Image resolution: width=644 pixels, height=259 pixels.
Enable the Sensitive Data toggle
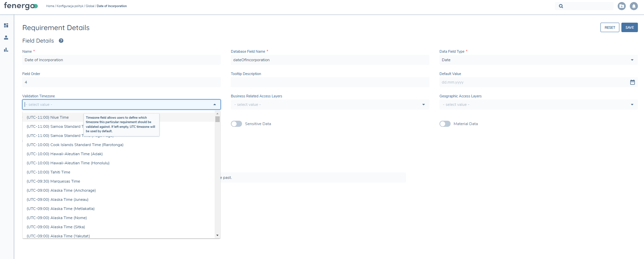coord(236,124)
